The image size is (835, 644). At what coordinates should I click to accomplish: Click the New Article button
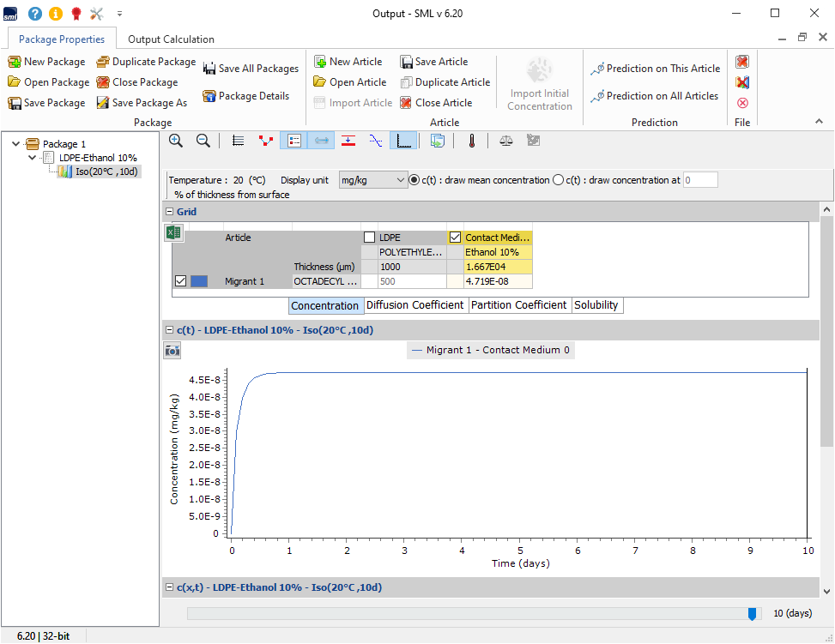348,62
